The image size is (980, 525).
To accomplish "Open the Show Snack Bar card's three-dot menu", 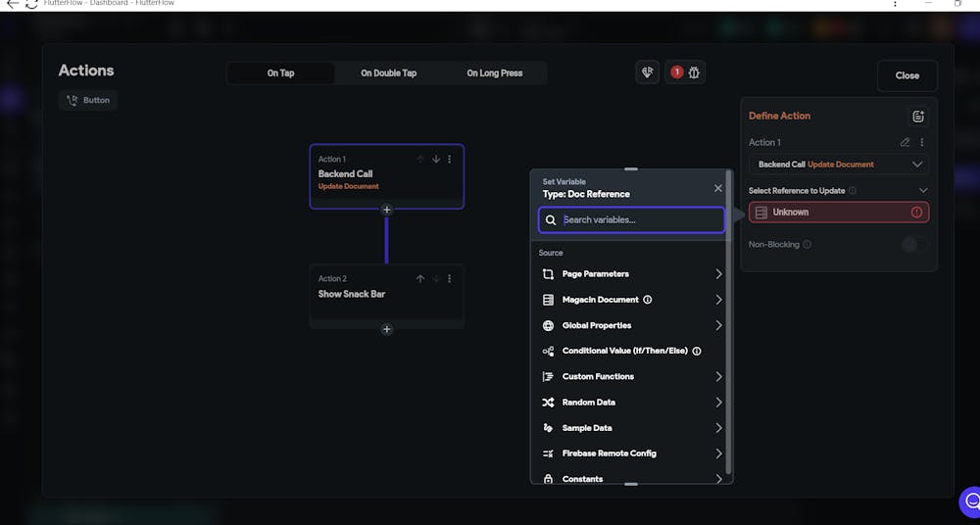I will click(450, 279).
